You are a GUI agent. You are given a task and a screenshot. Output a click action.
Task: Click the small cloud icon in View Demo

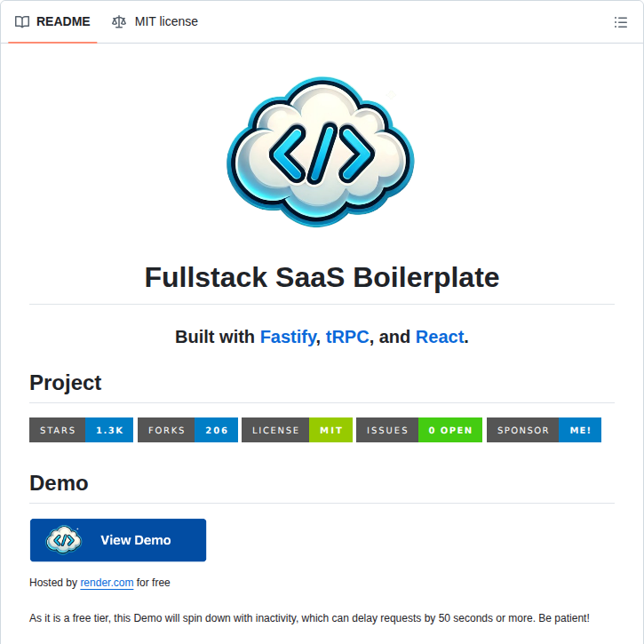click(x=64, y=540)
